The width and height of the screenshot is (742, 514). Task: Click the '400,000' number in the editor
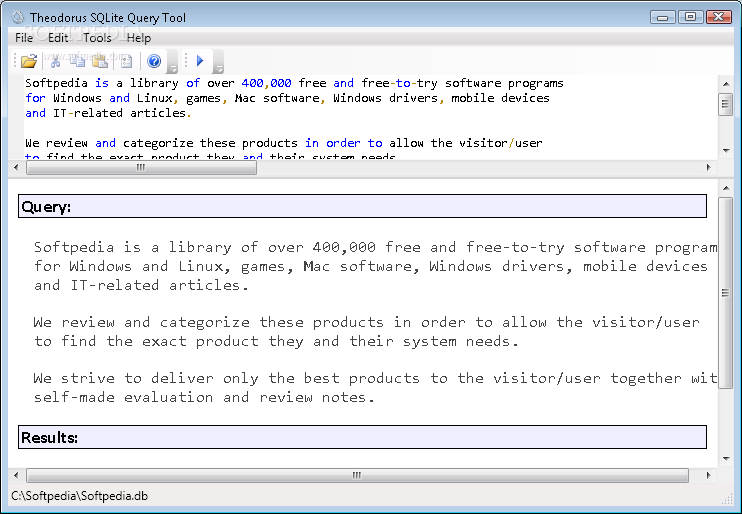pyautogui.click(x=266, y=83)
